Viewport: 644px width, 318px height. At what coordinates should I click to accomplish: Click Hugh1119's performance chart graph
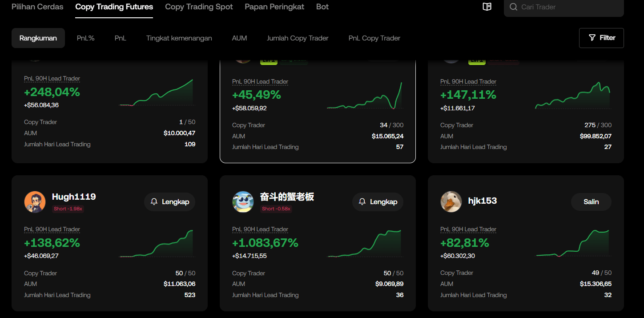coord(157,243)
